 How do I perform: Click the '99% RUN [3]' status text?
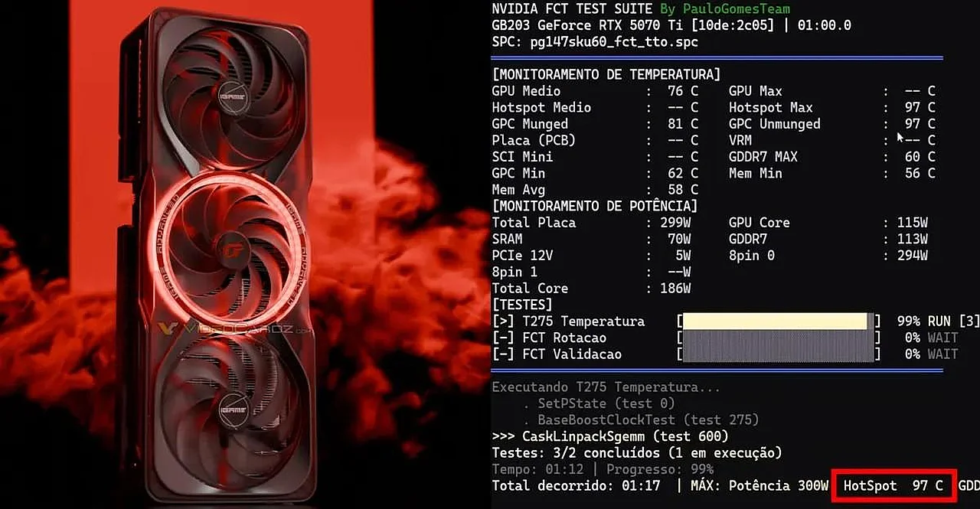(938, 321)
